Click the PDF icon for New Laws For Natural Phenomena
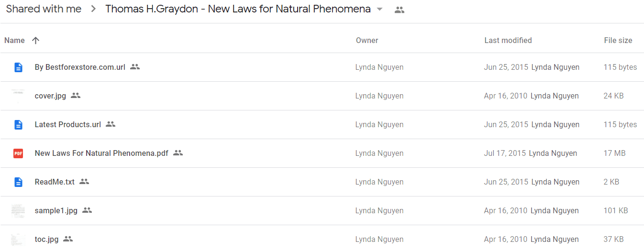The height and width of the screenshot is (251, 644). click(x=18, y=153)
